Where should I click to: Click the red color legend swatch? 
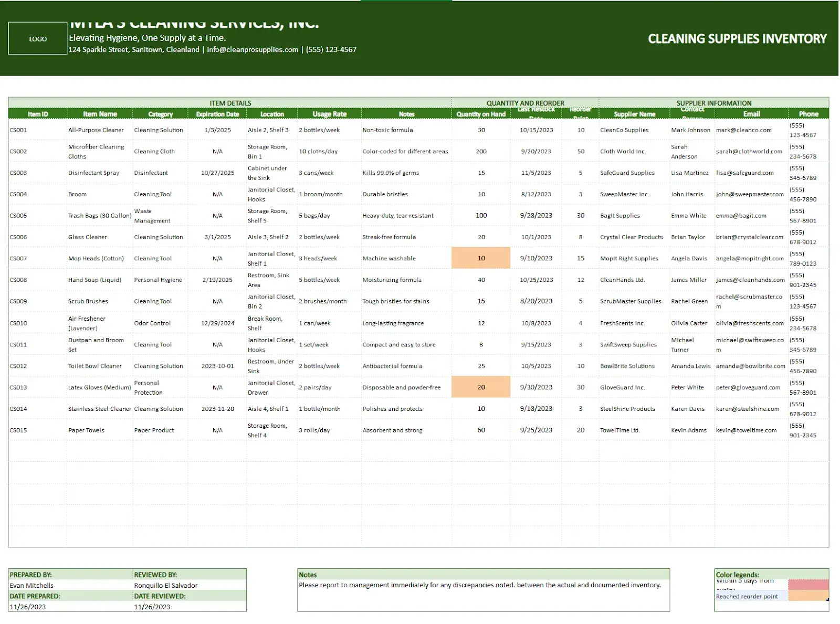(808, 585)
